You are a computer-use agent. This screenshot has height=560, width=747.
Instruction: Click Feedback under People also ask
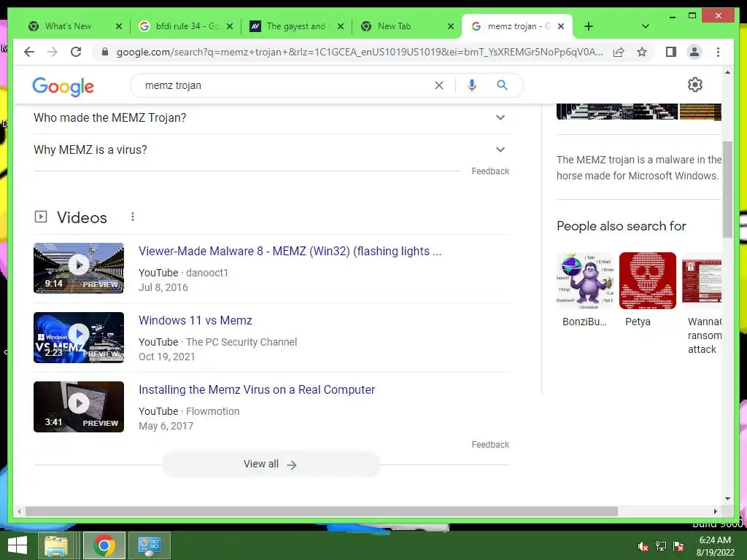[490, 171]
